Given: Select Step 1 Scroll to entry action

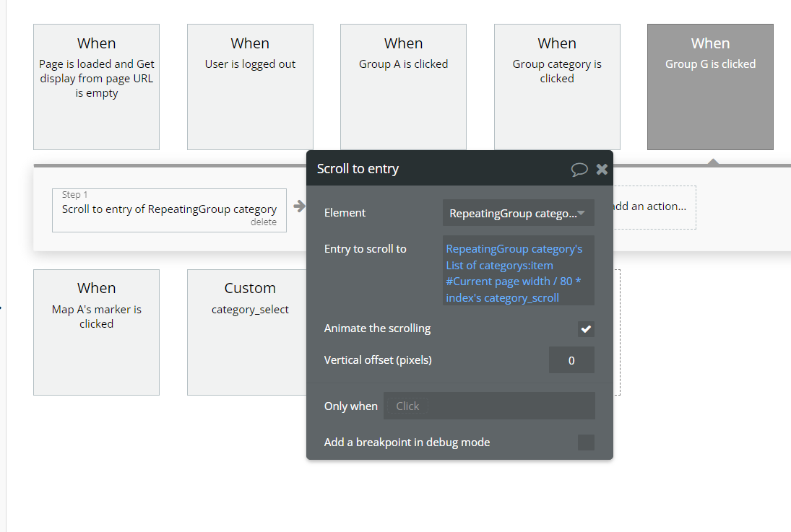Looking at the screenshot, I should click(169, 209).
